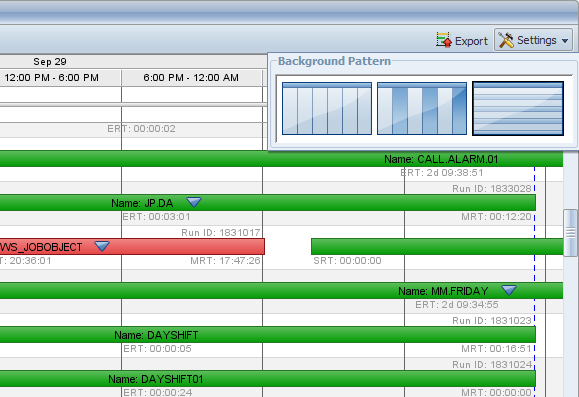The width and height of the screenshot is (579, 397).
Task: Select the horizontal stripes background pattern
Action: [518, 108]
